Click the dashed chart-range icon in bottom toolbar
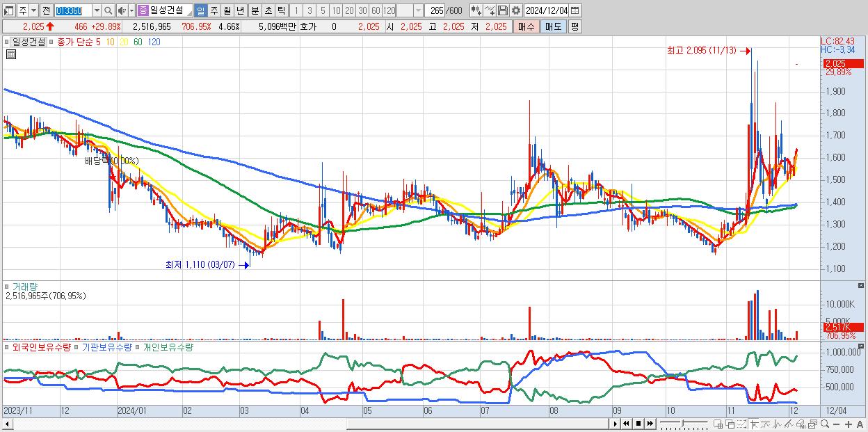The width and height of the screenshot is (868, 432). [741, 424]
